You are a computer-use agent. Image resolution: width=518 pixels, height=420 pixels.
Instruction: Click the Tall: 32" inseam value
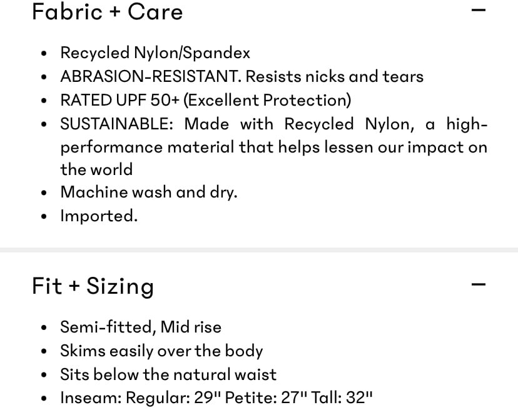point(342,397)
